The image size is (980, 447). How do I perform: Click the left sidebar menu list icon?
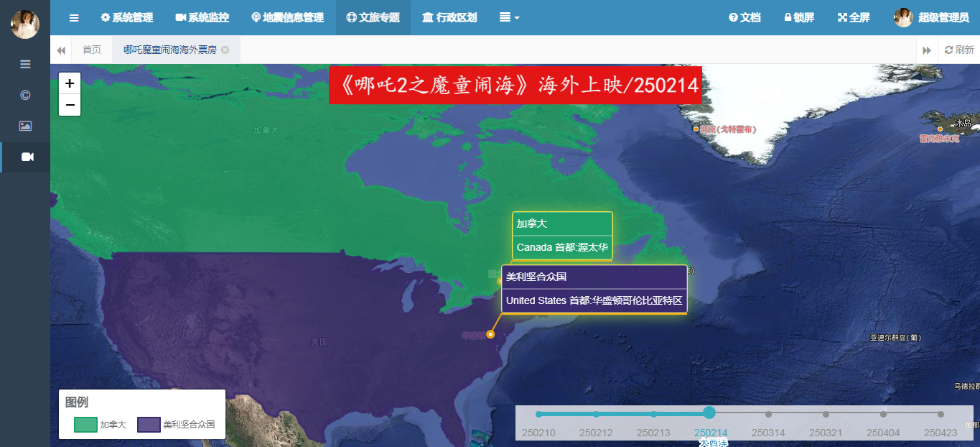25,64
